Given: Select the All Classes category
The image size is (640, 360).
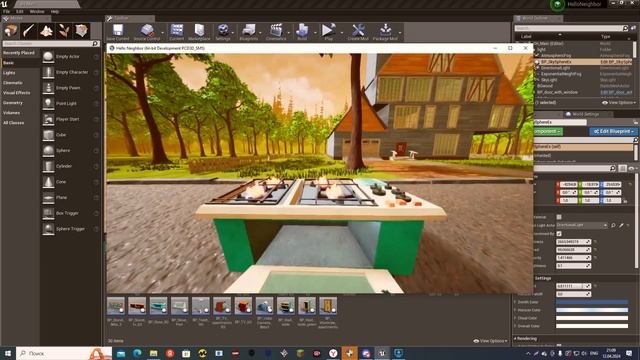Looking at the screenshot, I should tap(13, 123).
